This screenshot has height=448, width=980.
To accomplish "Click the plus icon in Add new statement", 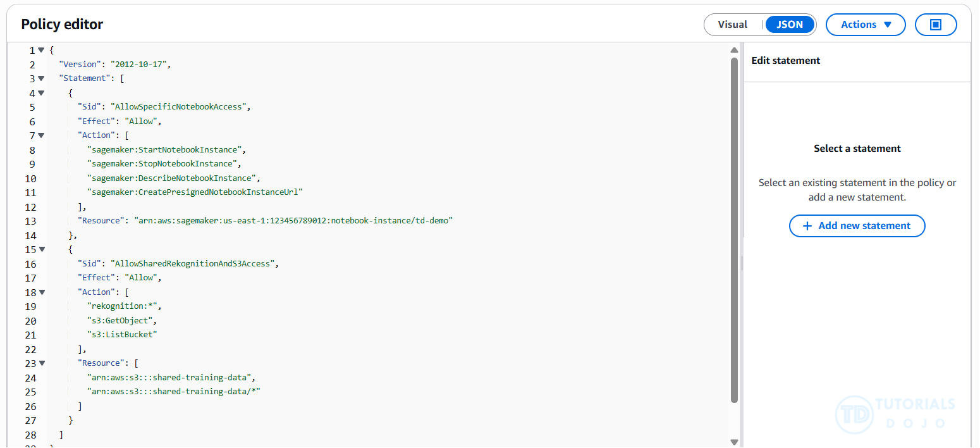I will tap(807, 226).
